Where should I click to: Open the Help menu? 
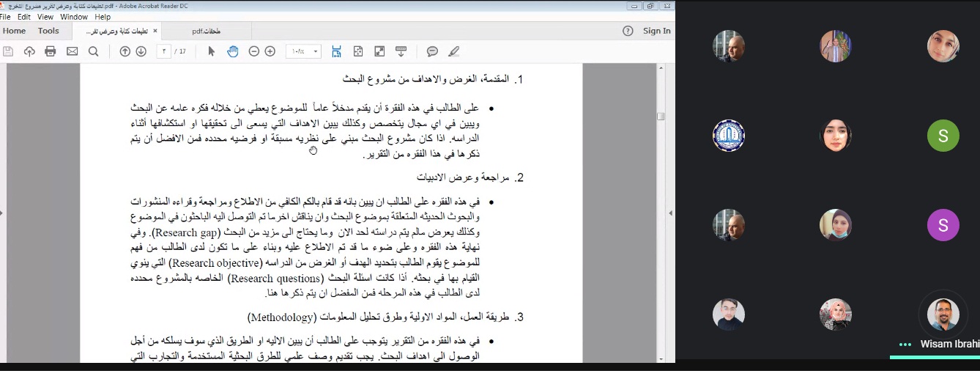point(103,17)
